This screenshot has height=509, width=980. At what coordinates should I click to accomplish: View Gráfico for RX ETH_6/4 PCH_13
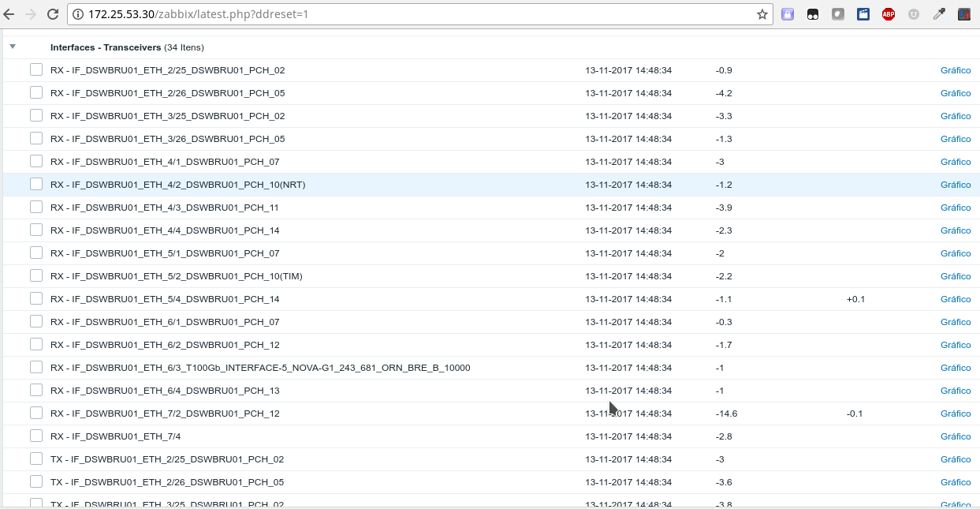click(x=956, y=391)
